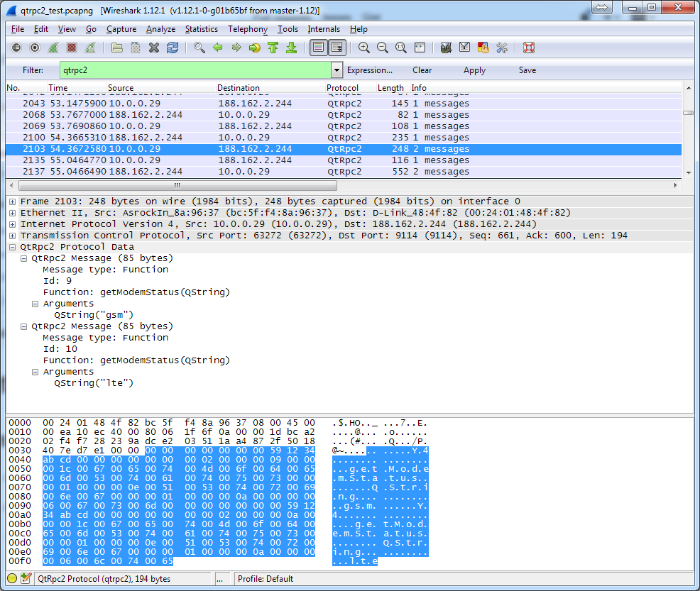Edit coloring rules icon

tap(483, 48)
